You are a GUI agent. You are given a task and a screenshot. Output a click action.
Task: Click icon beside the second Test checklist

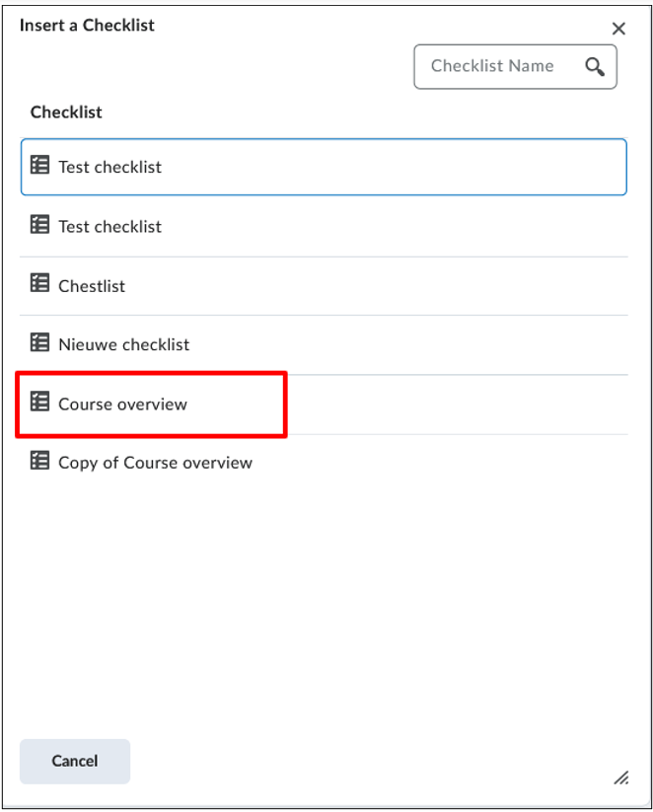coord(39,225)
